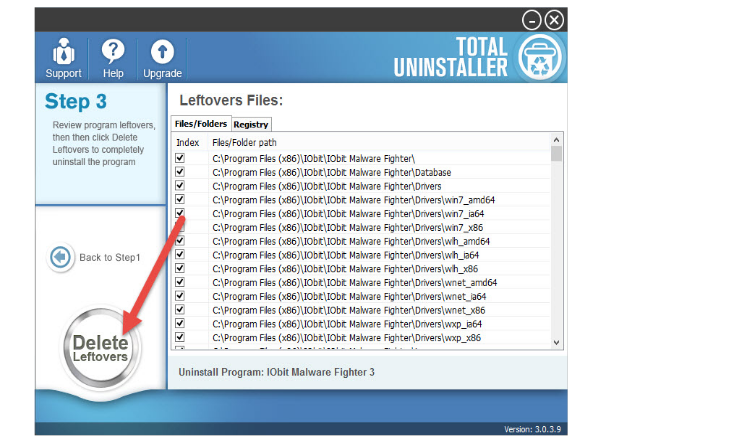Toggle checkbox for Drivers\wlh_ia64
The width and height of the screenshot is (750, 442).
tap(180, 254)
